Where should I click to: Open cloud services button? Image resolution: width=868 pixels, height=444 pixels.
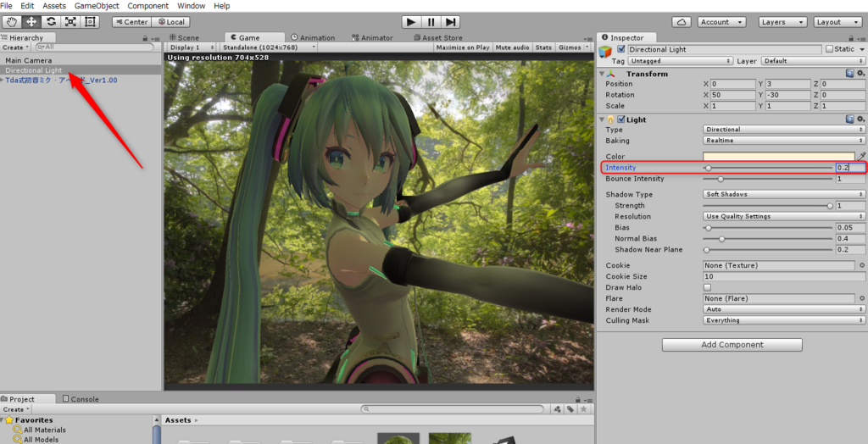(682, 22)
